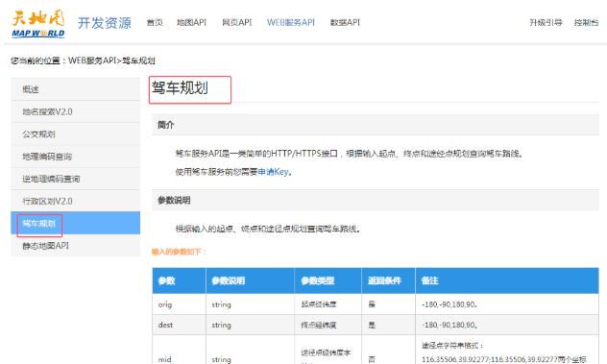607x364 pixels.
Task: Select the WEB服务API nav item
Action: click(291, 22)
